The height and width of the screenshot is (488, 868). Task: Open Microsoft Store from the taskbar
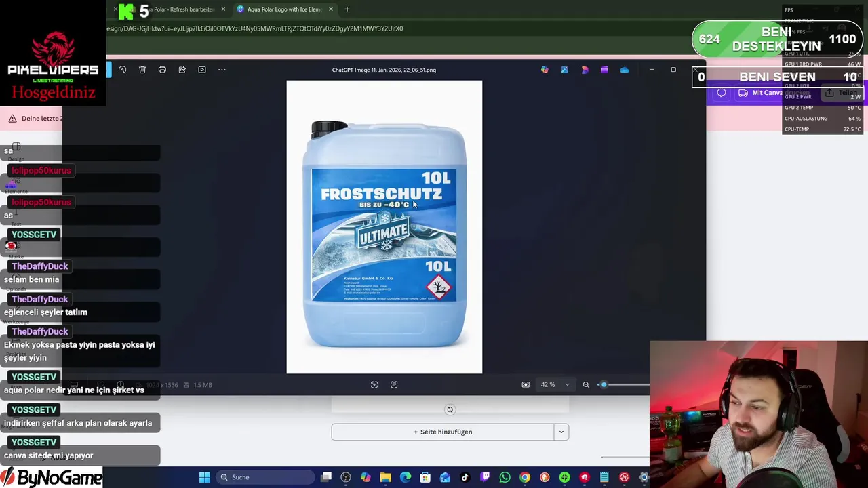[x=425, y=477]
